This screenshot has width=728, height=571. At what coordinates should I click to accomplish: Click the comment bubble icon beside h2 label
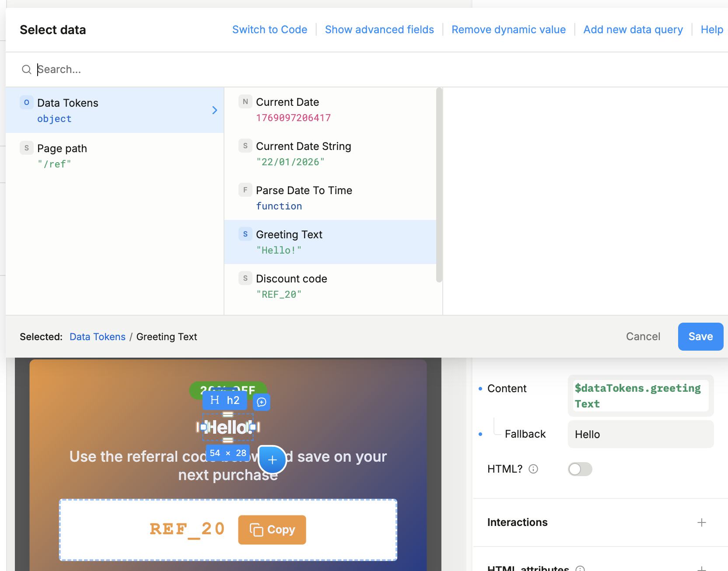(x=262, y=402)
